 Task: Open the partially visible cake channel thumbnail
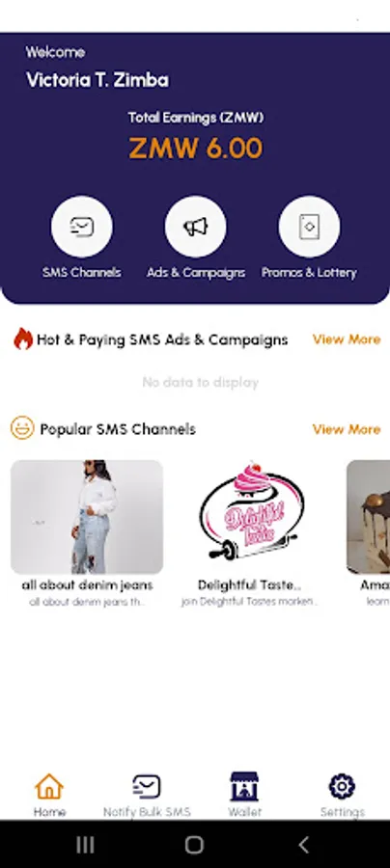coord(369,517)
